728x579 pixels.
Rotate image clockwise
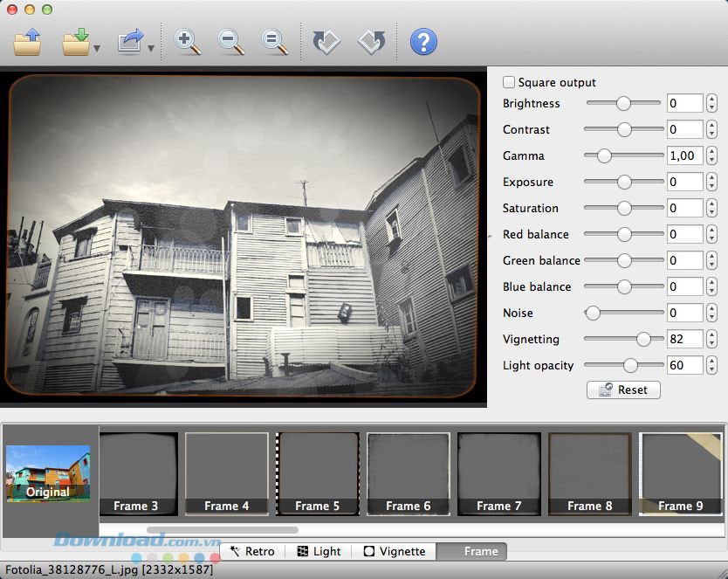326,42
